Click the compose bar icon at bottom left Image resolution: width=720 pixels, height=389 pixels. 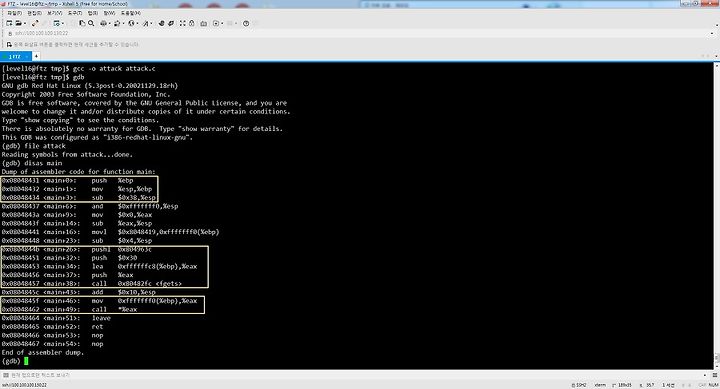6,375
